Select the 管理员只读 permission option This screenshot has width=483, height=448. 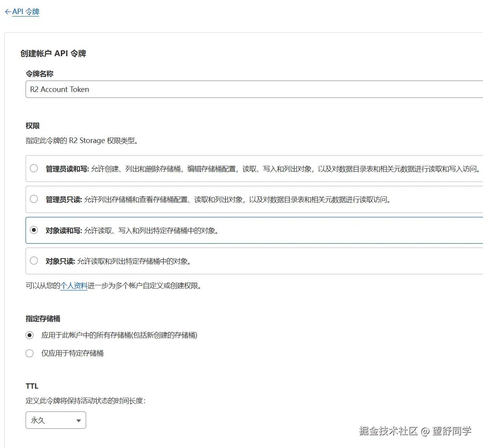34,199
